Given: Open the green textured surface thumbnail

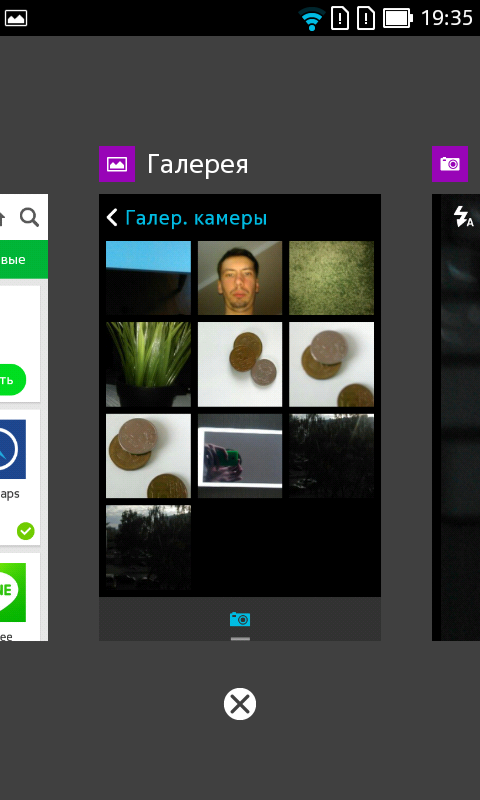Looking at the screenshot, I should [332, 278].
